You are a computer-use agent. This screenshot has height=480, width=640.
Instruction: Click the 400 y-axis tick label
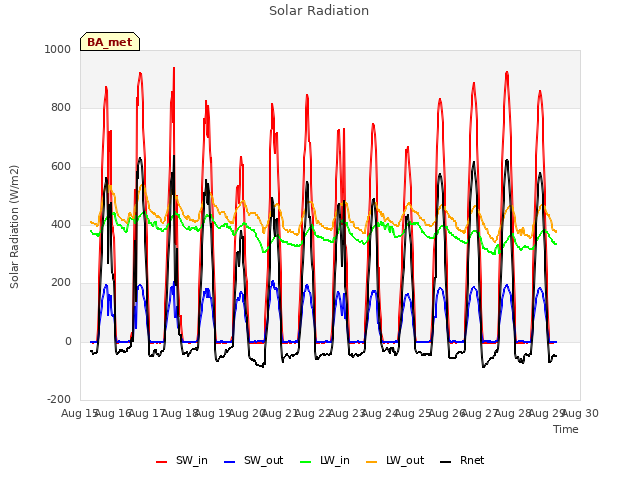(x=61, y=224)
